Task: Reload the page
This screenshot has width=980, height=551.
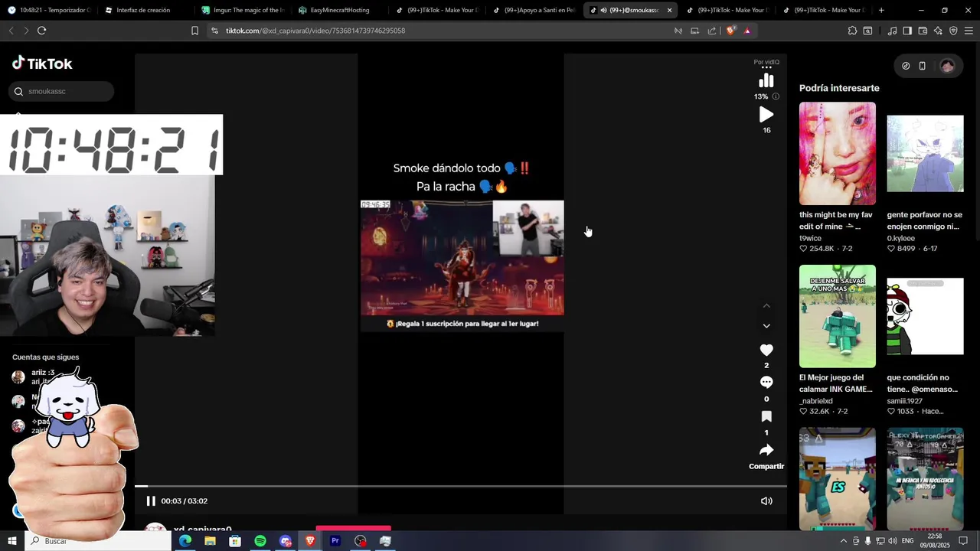Action: pyautogui.click(x=41, y=31)
